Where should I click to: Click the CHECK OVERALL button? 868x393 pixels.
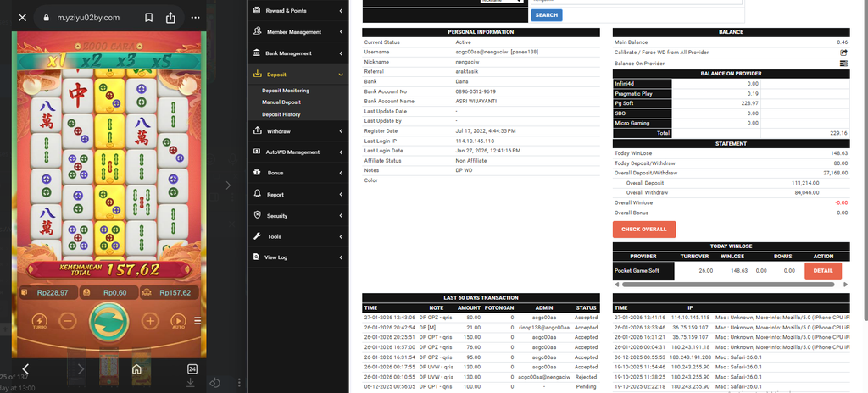coord(644,230)
